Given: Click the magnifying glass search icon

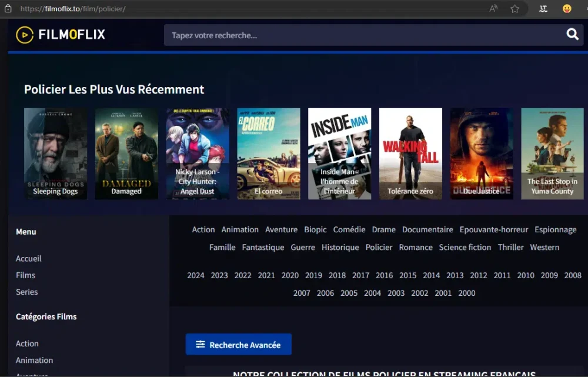Looking at the screenshot, I should click(x=572, y=35).
